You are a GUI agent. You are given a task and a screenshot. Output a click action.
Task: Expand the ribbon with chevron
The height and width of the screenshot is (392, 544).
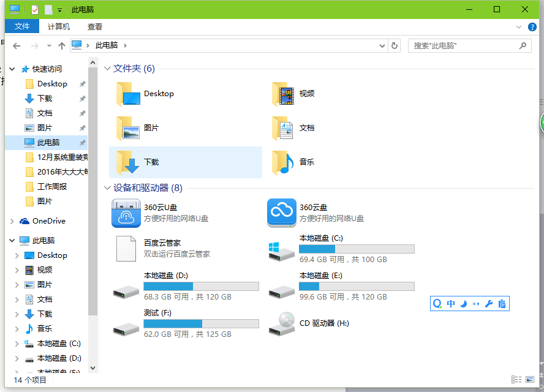pos(519,27)
